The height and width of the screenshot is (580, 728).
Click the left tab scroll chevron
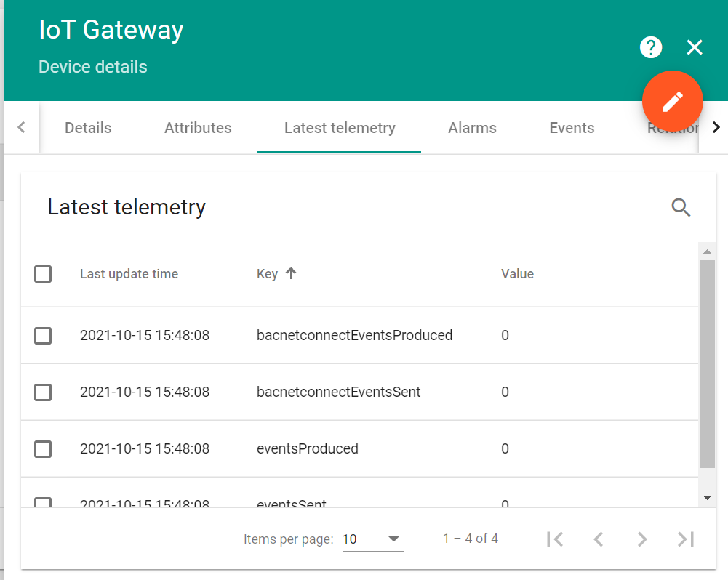pyautogui.click(x=20, y=127)
